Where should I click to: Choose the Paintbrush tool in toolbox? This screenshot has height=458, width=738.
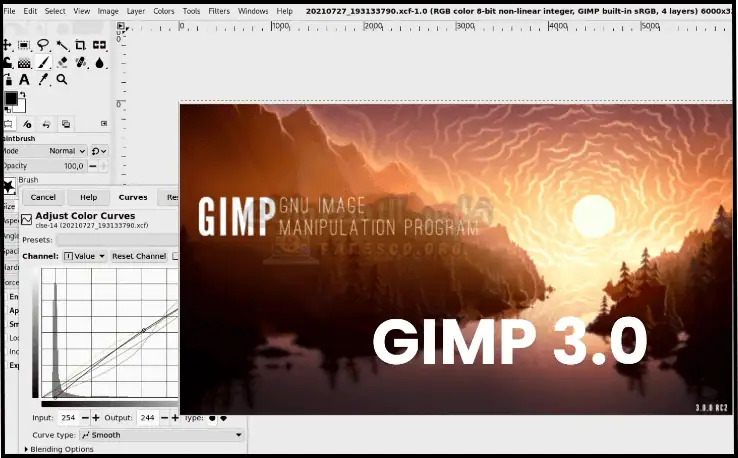point(45,62)
